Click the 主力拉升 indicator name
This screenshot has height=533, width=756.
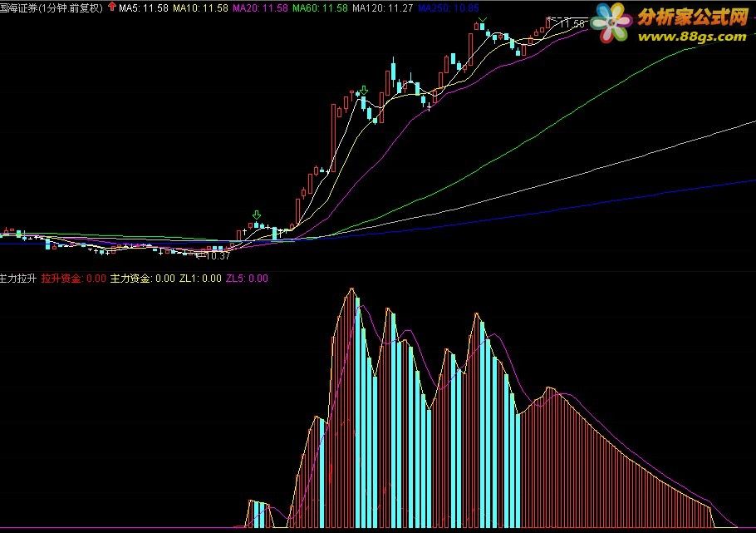pyautogui.click(x=18, y=278)
